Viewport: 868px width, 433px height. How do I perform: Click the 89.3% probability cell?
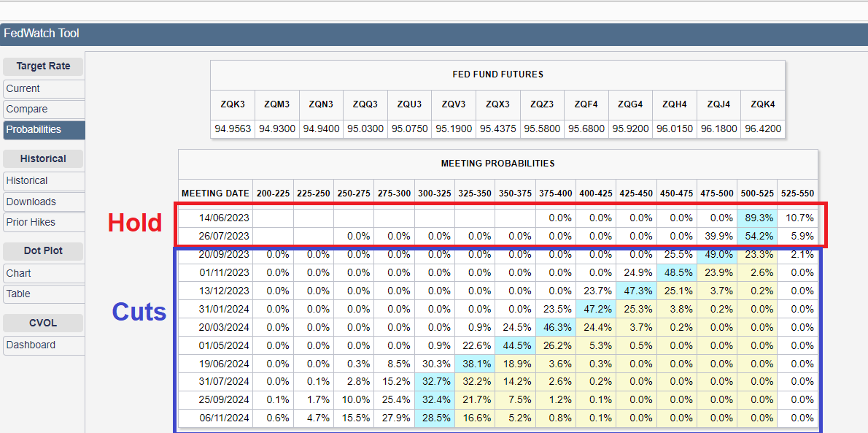[757, 218]
